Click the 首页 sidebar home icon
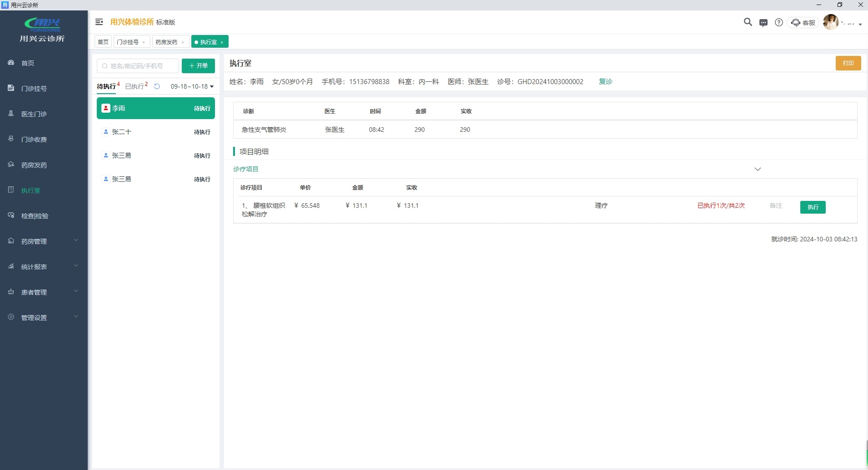Viewport: 868px width, 470px height. (11, 63)
